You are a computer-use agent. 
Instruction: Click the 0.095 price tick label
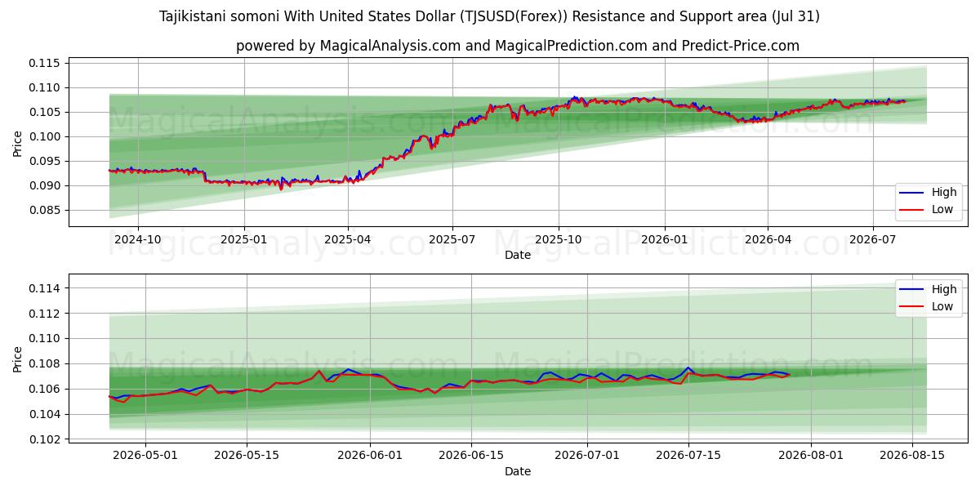(x=47, y=161)
